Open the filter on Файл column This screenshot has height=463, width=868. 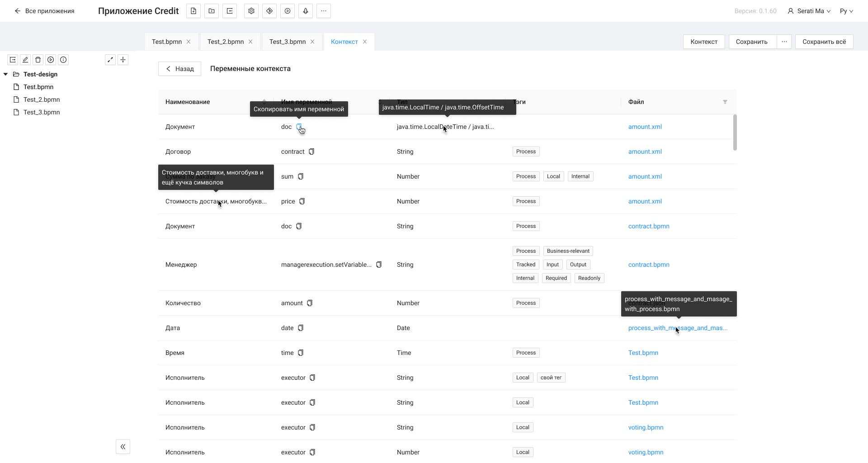[x=725, y=102]
